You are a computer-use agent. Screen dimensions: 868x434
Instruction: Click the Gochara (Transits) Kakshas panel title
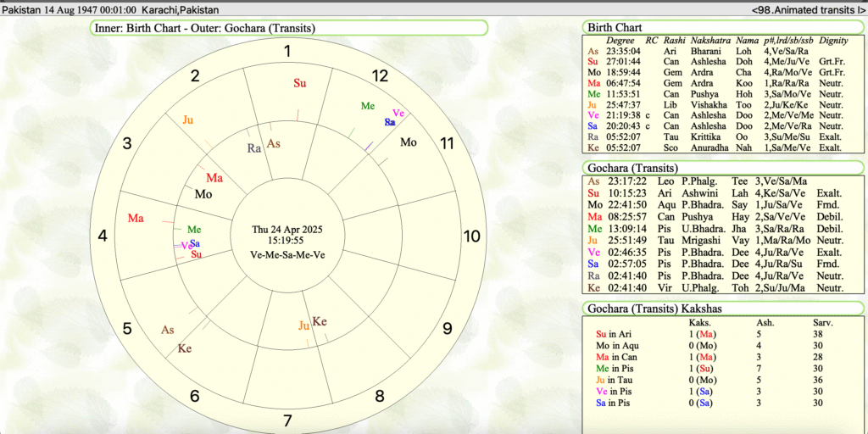pyautogui.click(x=661, y=308)
